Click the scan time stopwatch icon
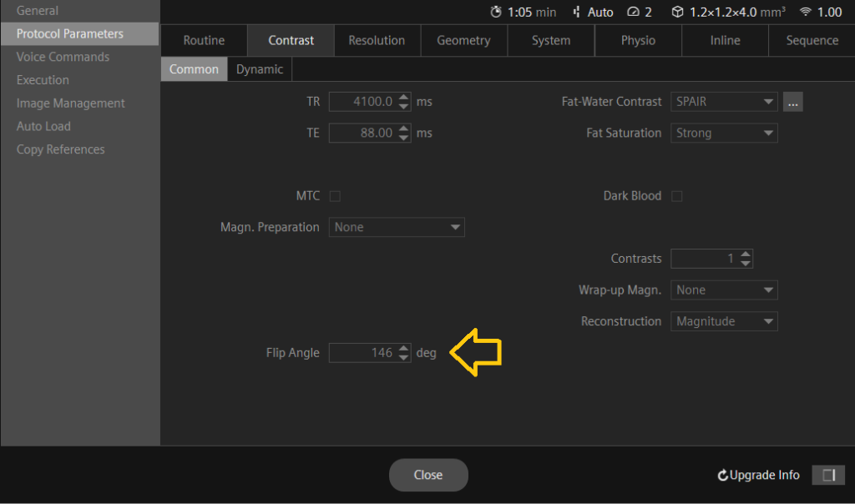Viewport: 855px width, 504px height. pyautogui.click(x=495, y=12)
